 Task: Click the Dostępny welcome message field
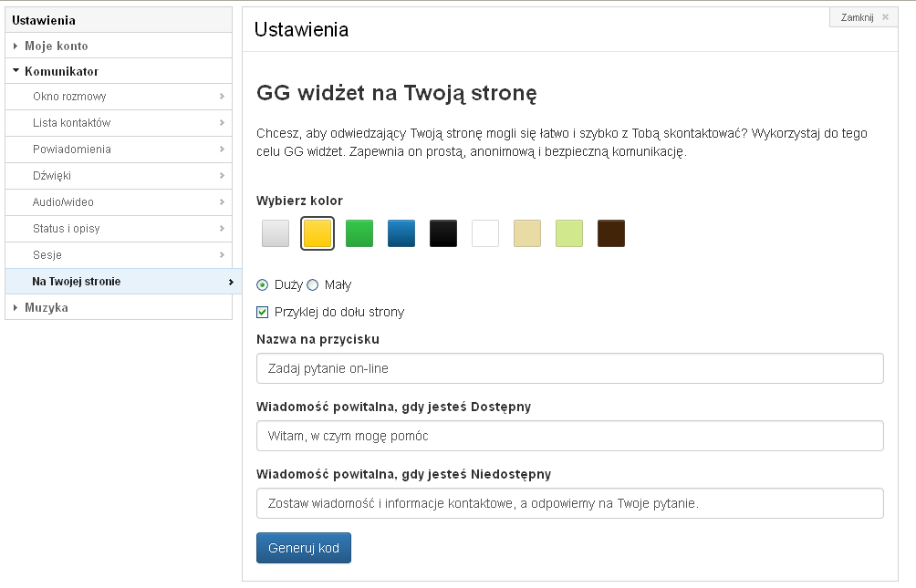[570, 436]
